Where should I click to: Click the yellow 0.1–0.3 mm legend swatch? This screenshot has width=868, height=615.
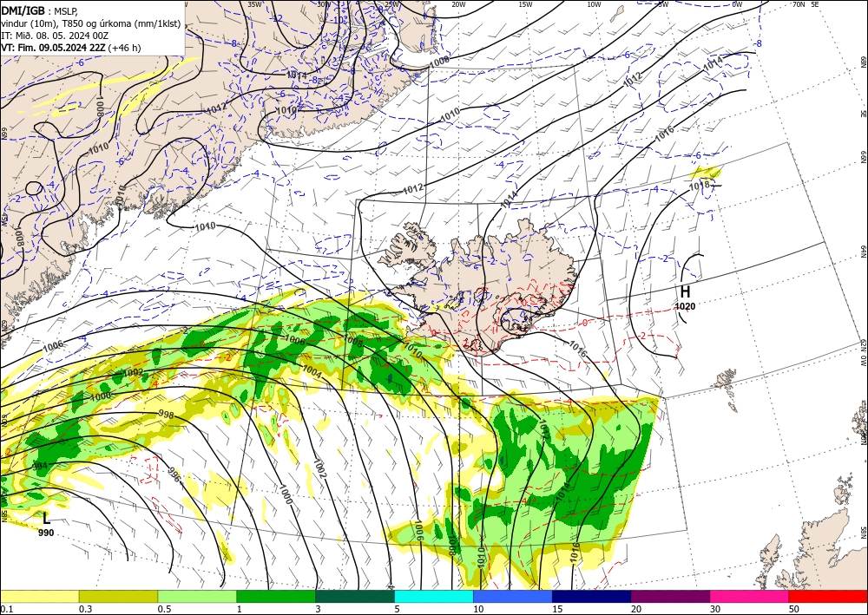(x=39, y=596)
